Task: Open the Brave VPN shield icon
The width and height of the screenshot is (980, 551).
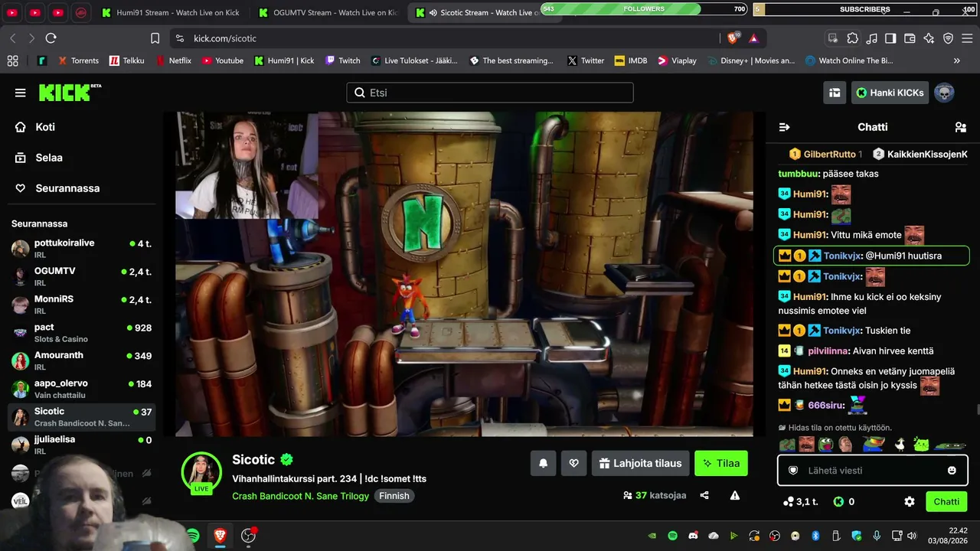Action: [x=948, y=38]
